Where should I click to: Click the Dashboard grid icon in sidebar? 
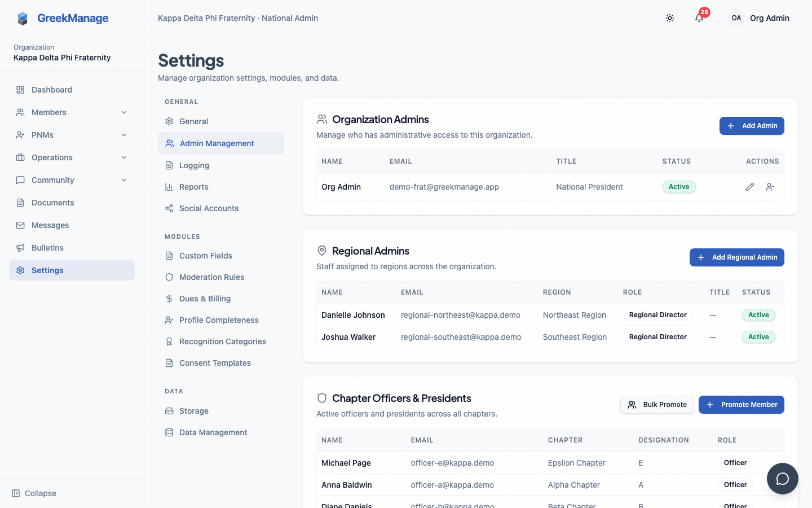click(x=20, y=90)
